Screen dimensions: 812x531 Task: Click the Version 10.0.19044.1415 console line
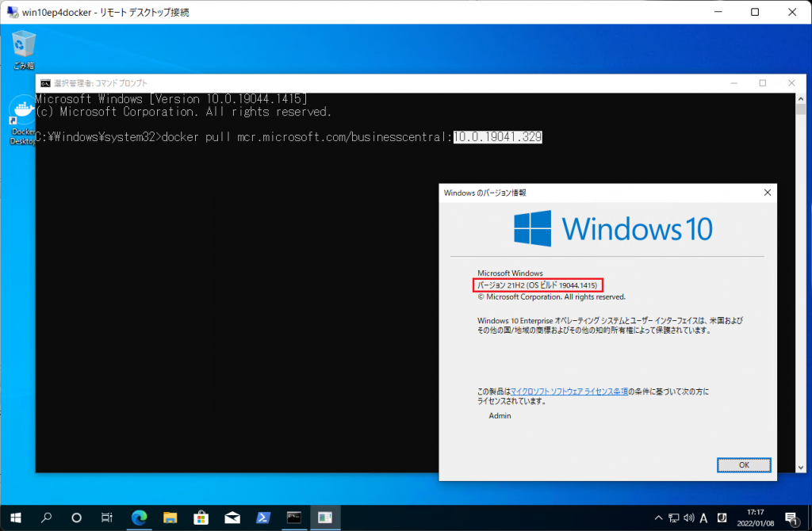point(171,99)
